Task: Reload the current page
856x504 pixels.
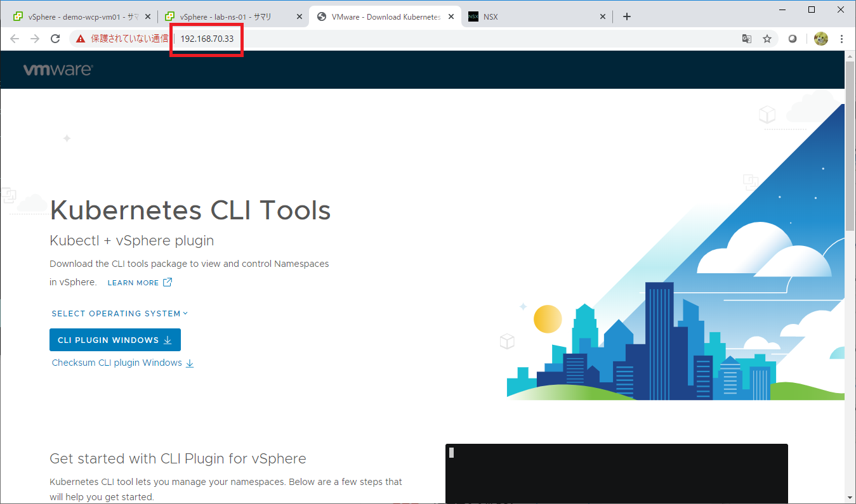Action: coord(55,39)
